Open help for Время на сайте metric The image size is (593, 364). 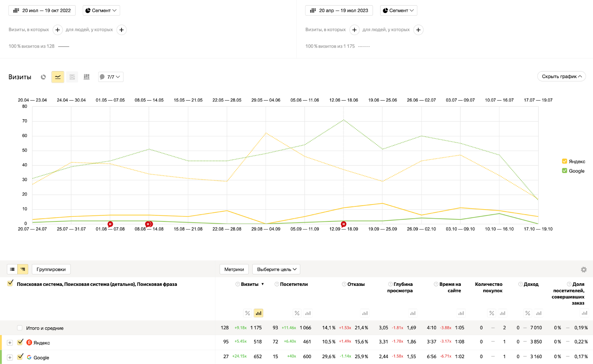coord(436,284)
